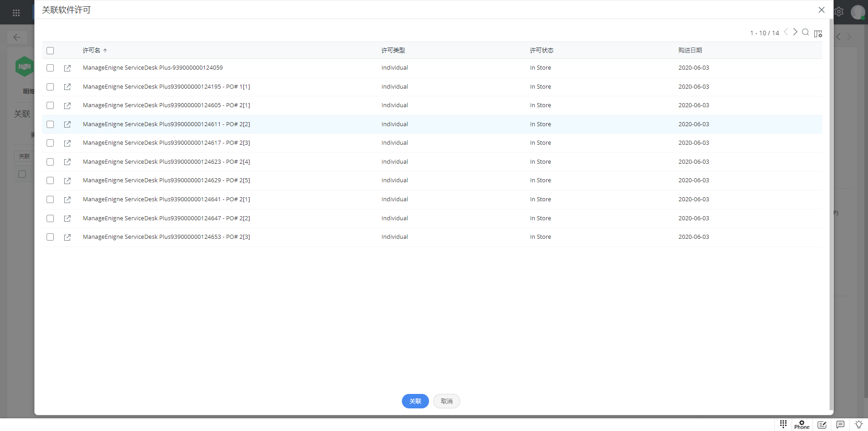The width and height of the screenshot is (868, 431).
Task: Open license 124617 PO# 2[3] external link icon
Action: [x=67, y=143]
